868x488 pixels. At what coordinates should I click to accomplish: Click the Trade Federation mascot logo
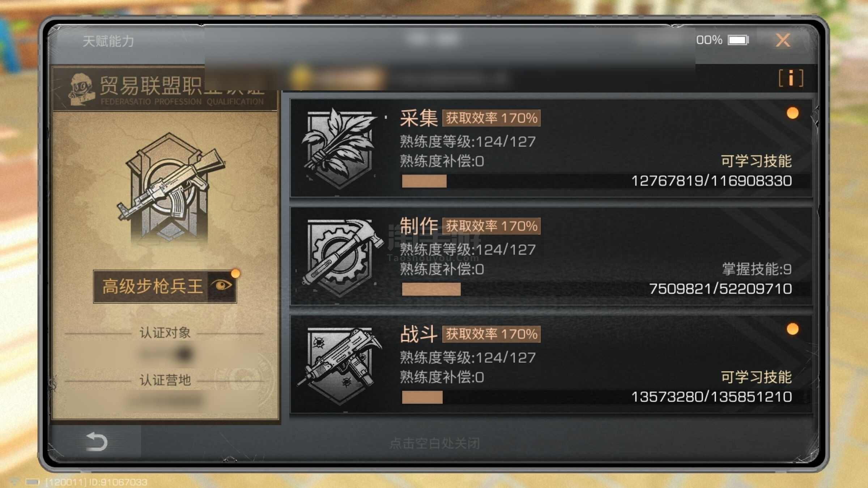(81, 89)
